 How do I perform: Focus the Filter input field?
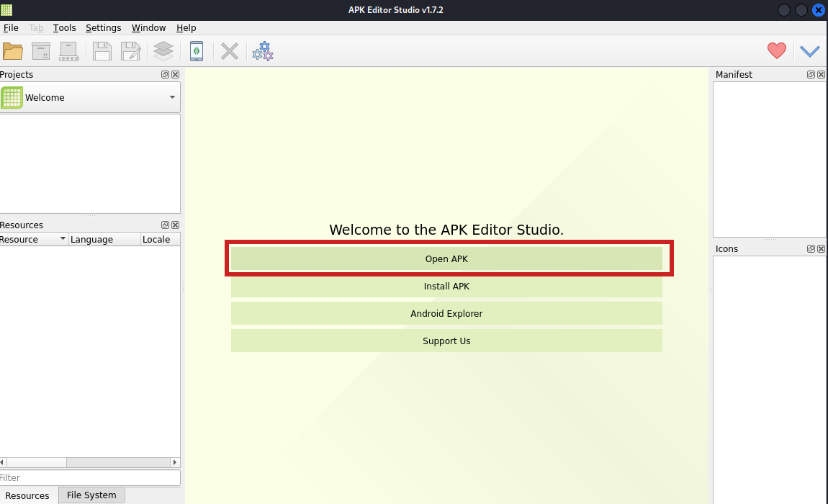[90, 477]
